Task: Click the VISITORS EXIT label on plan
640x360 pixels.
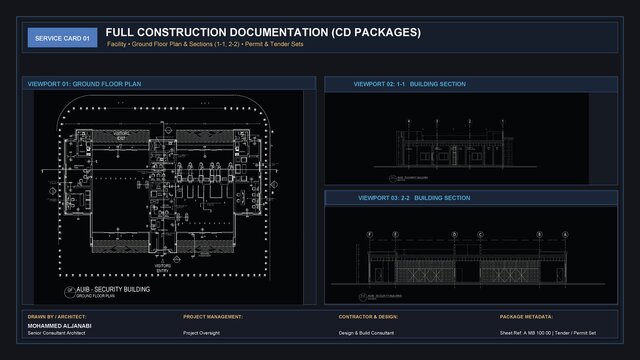Action: click(x=121, y=136)
